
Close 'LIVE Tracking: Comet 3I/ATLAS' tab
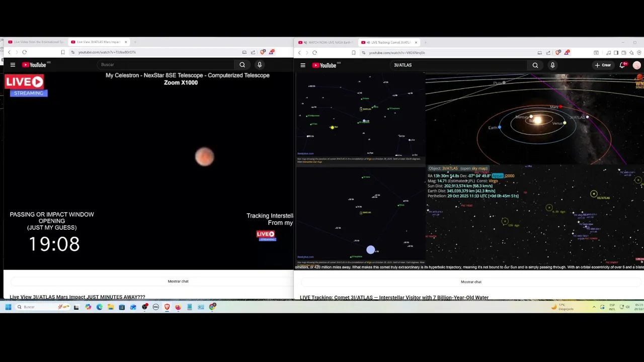click(x=416, y=42)
